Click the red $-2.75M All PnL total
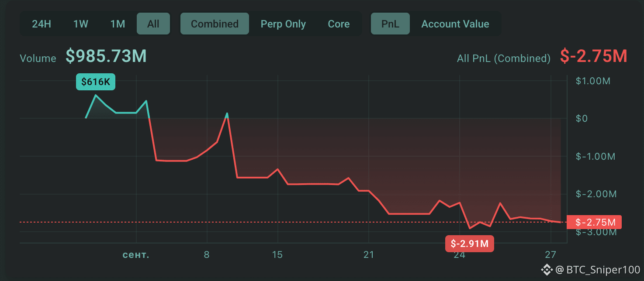Viewport: 644px width, 281px height. tap(594, 56)
